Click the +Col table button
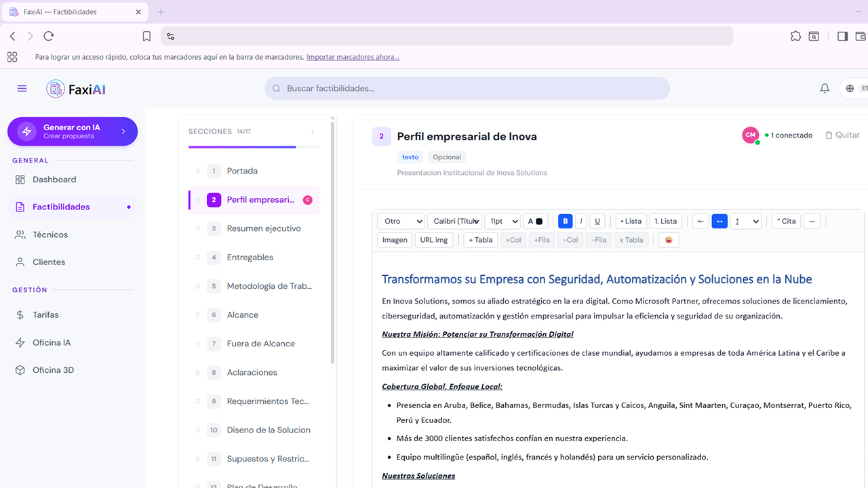Viewport: 868px width, 488px height. point(513,240)
